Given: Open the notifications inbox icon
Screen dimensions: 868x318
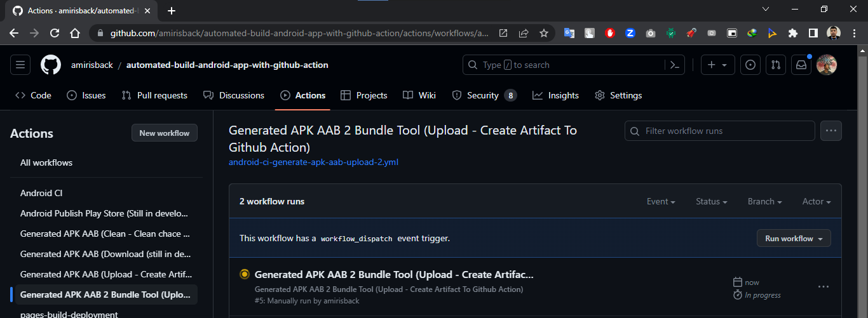Looking at the screenshot, I should 801,65.
